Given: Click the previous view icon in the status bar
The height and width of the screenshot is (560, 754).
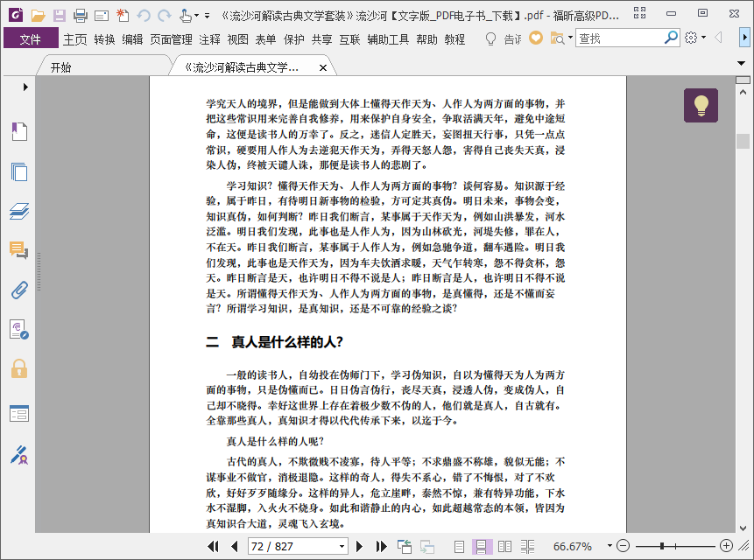Looking at the screenshot, I should [405, 546].
